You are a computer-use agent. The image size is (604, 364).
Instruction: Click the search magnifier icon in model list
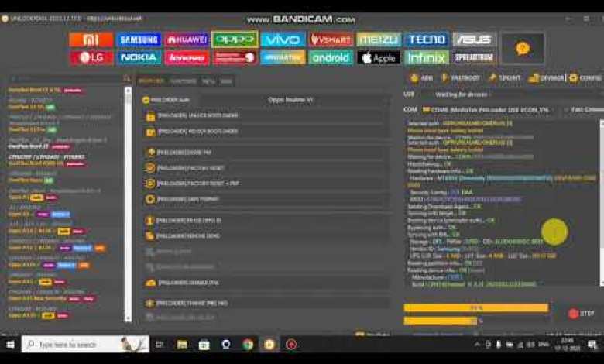[127, 78]
